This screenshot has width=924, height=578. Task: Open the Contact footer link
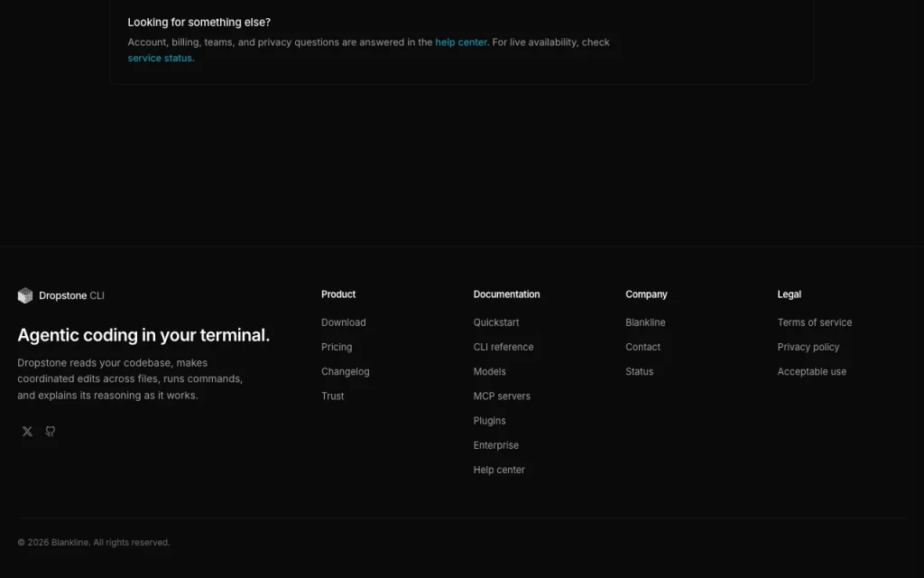click(642, 348)
